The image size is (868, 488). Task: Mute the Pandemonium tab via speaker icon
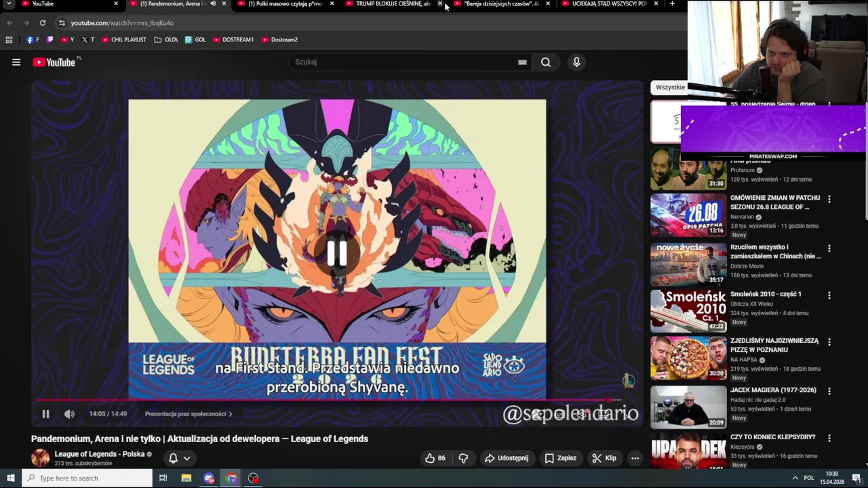tap(213, 3)
